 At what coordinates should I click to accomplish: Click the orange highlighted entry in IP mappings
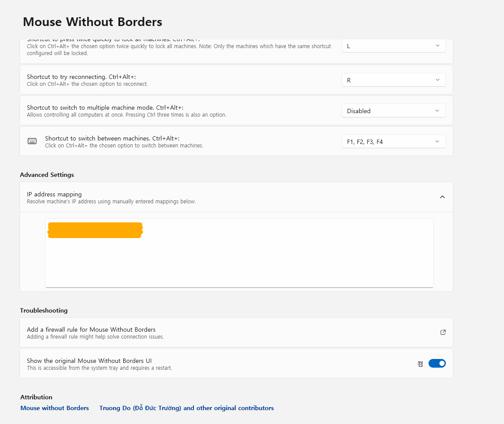95,230
